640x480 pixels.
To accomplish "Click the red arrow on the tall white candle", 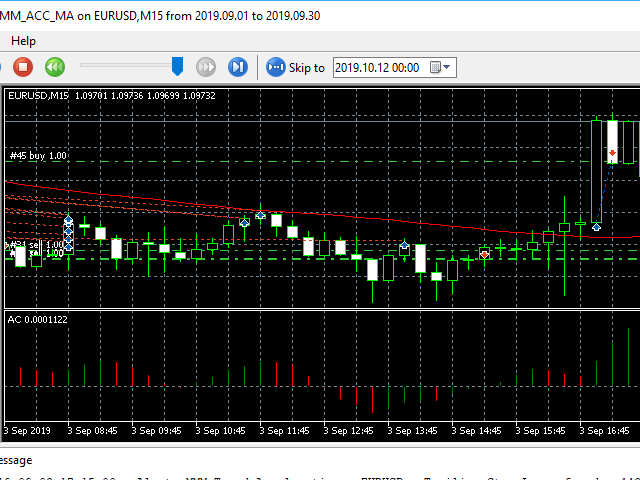I will [612, 153].
